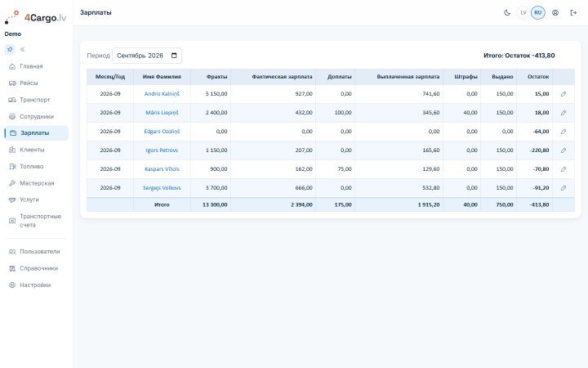588x368 pixels.
Task: Click the total freight 13 300,00
Action: coord(215,204)
